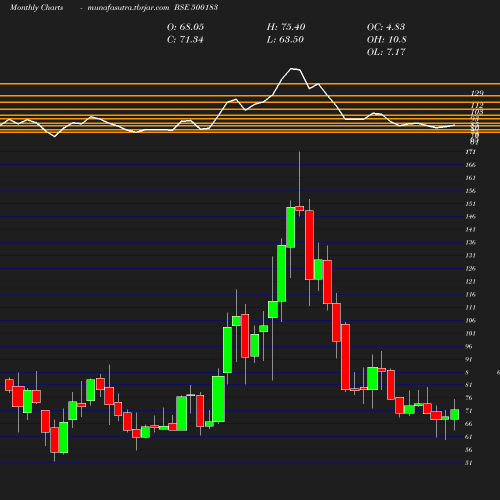Image resolution: width=500 pixels, height=500 pixels.
Task: Click the 76 price axis label
Action: point(469,398)
